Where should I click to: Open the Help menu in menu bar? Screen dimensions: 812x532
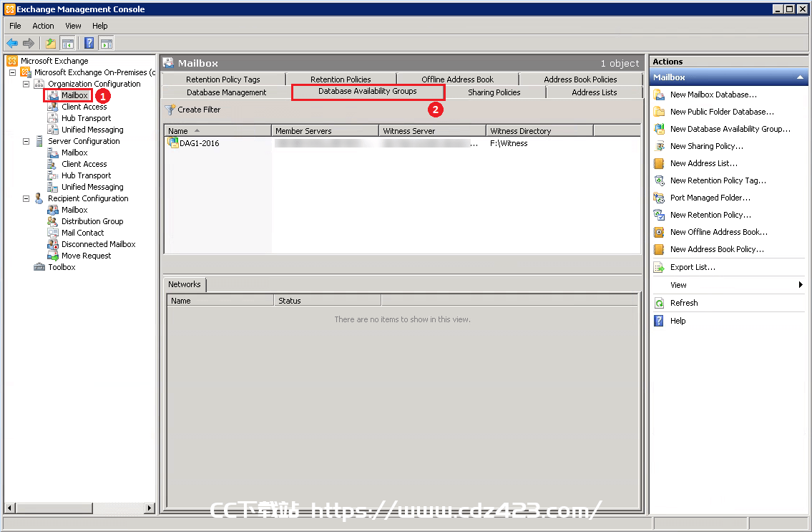coord(100,26)
